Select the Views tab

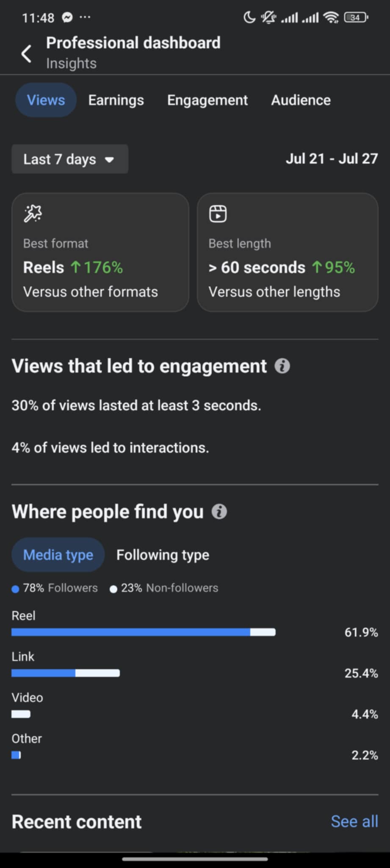tap(46, 100)
